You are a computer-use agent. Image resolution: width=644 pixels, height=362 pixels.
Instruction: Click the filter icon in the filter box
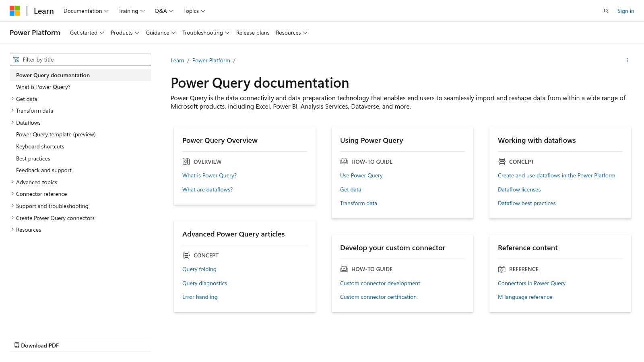(x=16, y=60)
